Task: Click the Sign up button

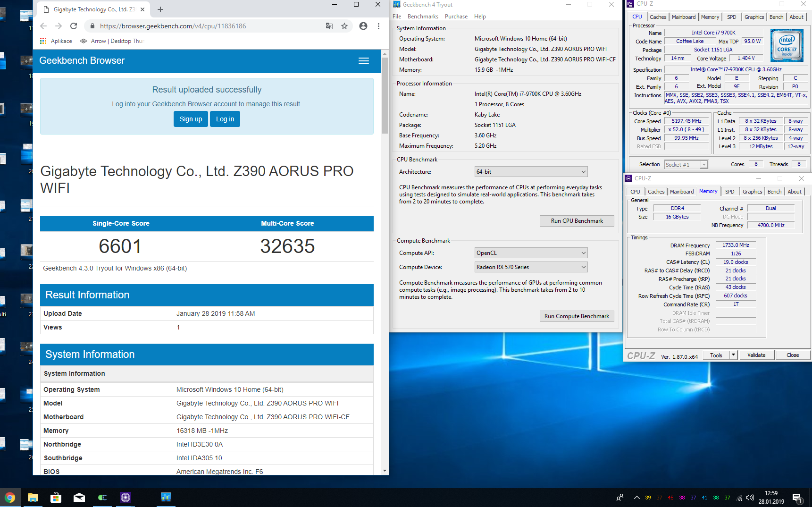Action: [x=191, y=119]
